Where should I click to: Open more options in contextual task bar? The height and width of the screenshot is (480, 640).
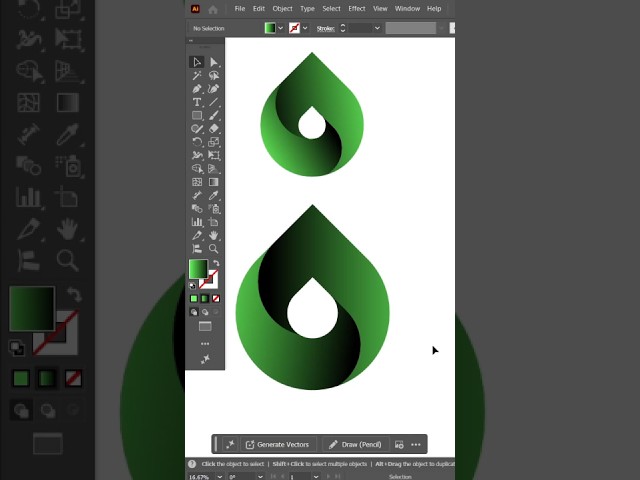pos(416,444)
